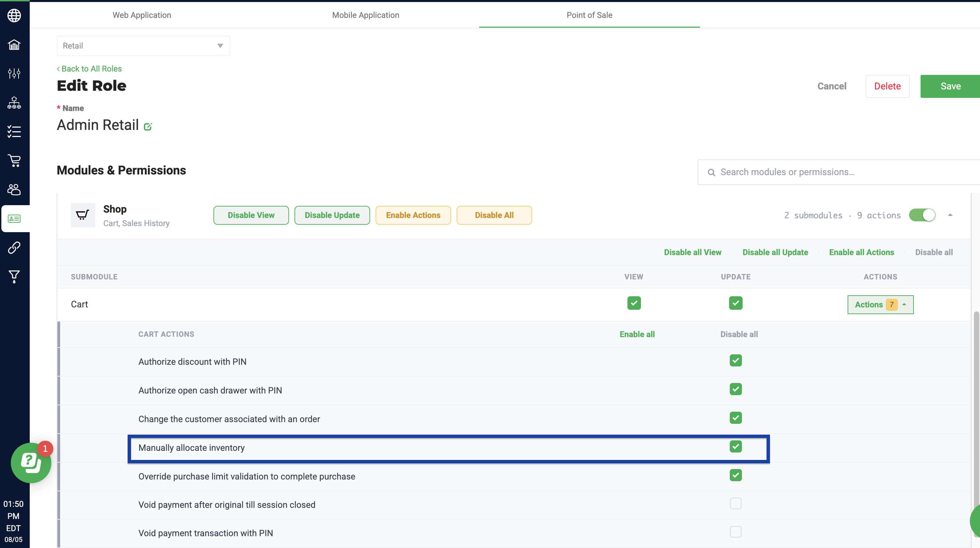Click the Cancel button
Image resolution: width=980 pixels, height=548 pixels.
point(832,86)
